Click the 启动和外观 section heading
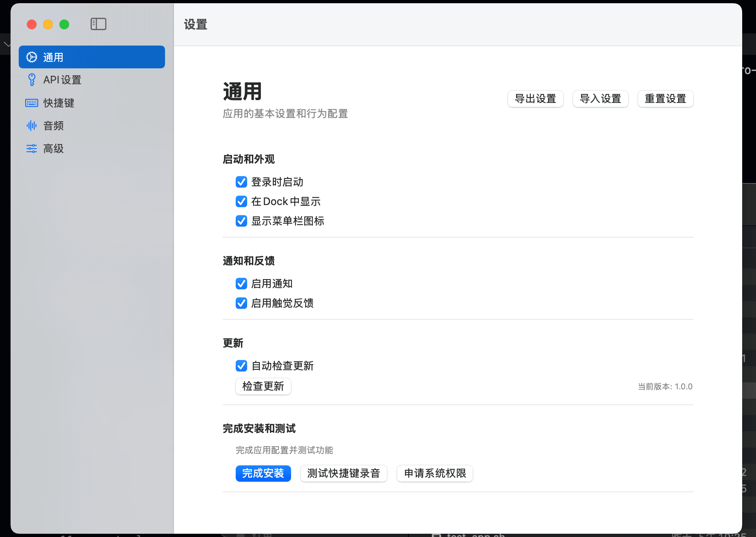The image size is (756, 537). tap(249, 159)
